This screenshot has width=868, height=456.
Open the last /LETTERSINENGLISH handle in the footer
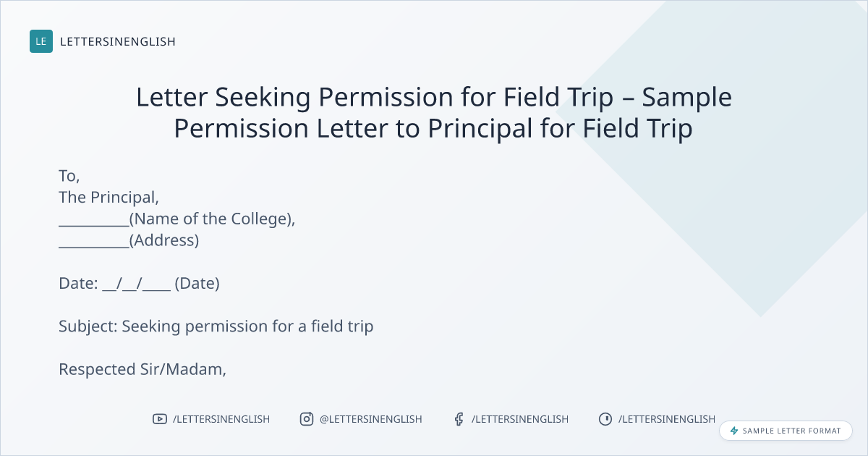667,419
